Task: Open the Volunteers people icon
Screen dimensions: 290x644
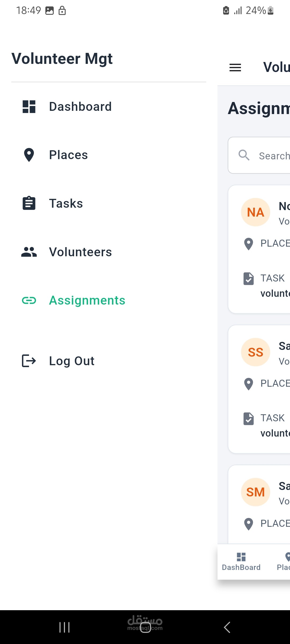Action: 29,252
